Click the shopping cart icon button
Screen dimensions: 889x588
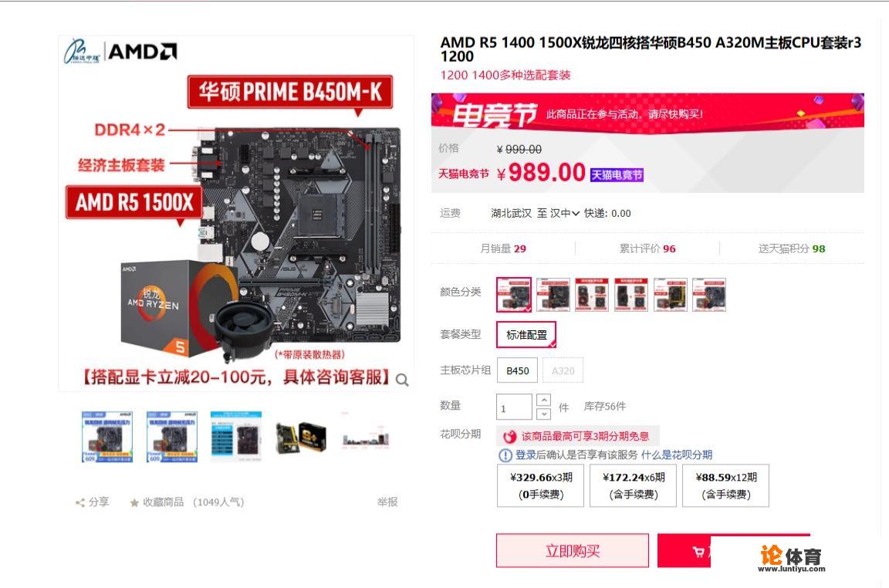[x=698, y=552]
